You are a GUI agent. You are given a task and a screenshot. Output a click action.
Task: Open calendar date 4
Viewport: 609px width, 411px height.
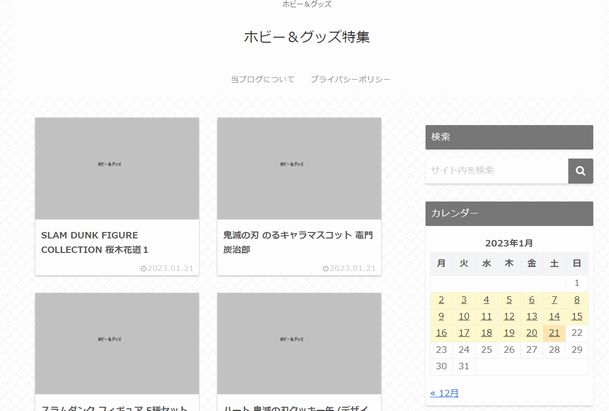pos(486,300)
